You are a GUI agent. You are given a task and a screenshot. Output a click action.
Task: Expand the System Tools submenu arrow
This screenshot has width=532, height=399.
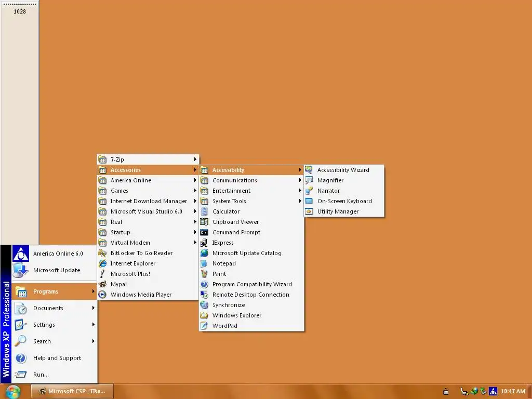(x=300, y=201)
